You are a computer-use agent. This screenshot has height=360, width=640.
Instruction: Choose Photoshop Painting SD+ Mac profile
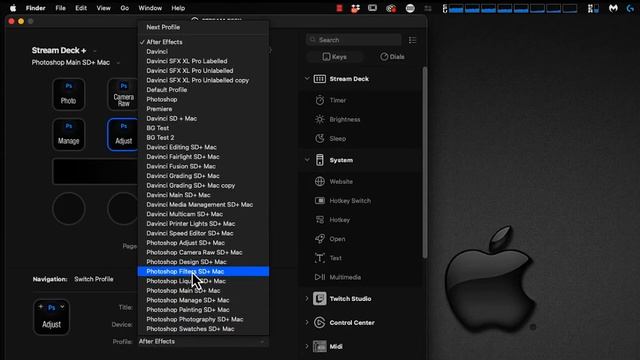[203, 310]
